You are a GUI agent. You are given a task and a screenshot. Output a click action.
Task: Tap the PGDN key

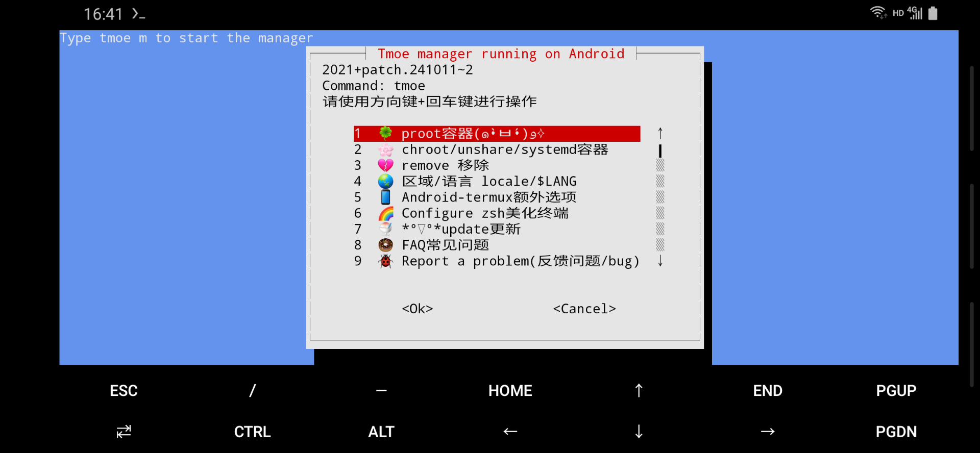click(x=896, y=432)
